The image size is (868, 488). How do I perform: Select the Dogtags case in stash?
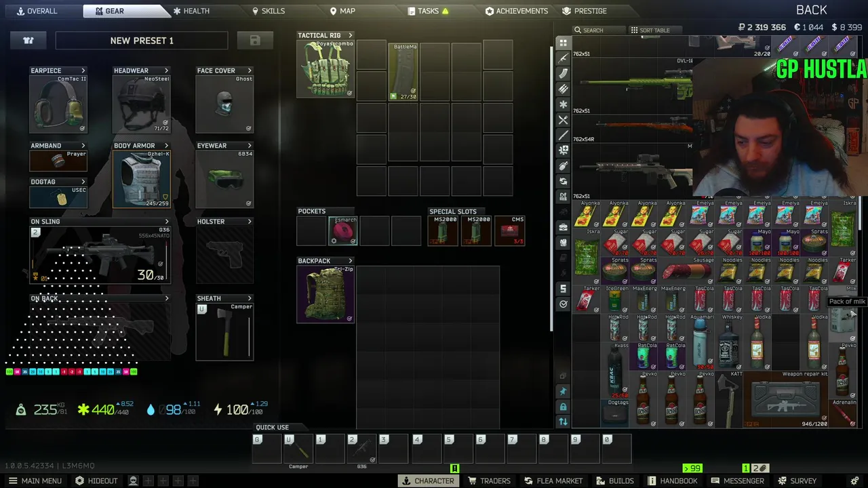tap(616, 413)
